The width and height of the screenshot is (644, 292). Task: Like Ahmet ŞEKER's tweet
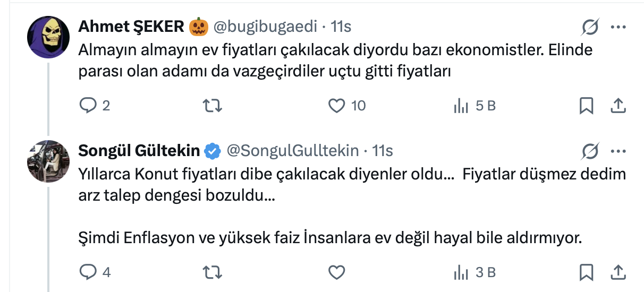click(337, 106)
